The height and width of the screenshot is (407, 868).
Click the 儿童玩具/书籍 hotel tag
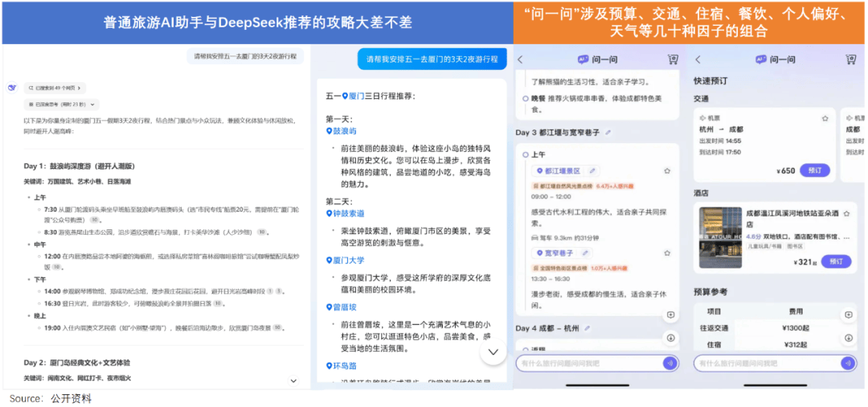pyautogui.click(x=764, y=247)
